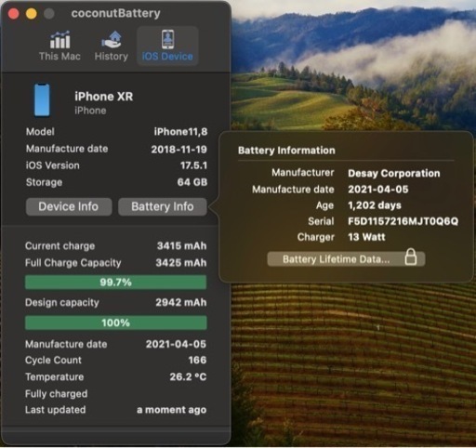Click the charger value 13 Watt
The height and width of the screenshot is (448, 476).
point(366,237)
